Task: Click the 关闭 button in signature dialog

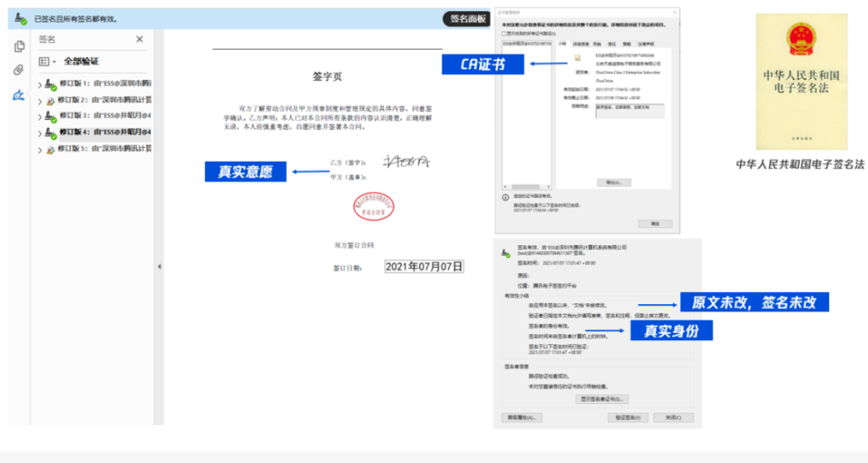Action: 674,417
